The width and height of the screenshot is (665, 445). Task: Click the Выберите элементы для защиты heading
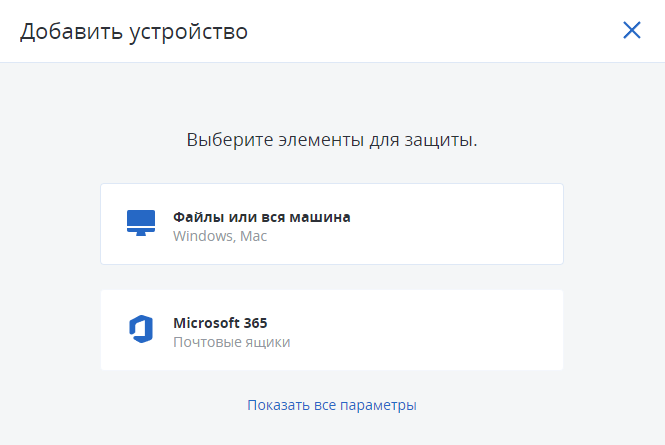[x=332, y=140]
